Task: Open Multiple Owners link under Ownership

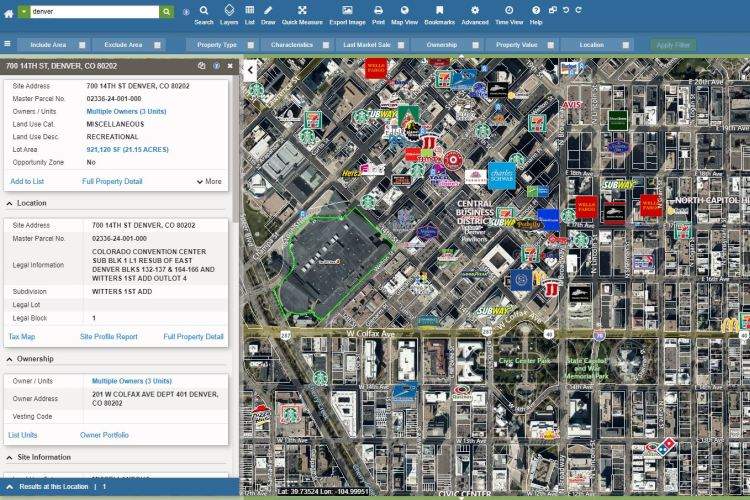Action: click(132, 381)
